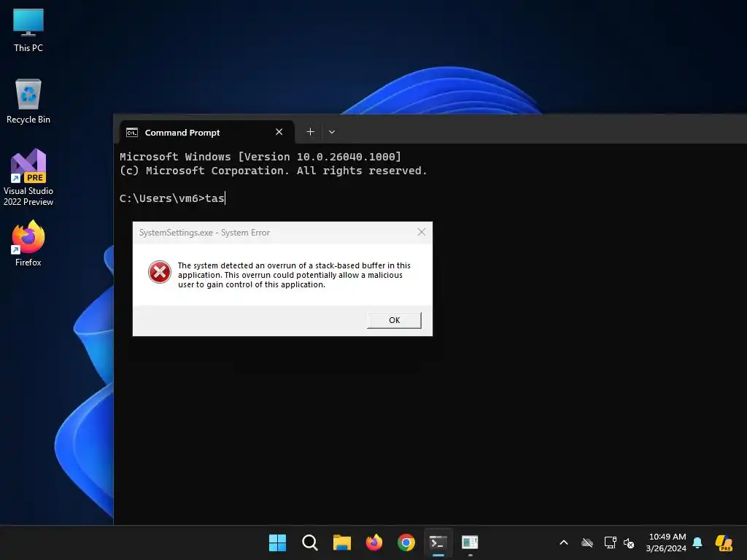Click the taskbar app beside Terminal

(471, 542)
